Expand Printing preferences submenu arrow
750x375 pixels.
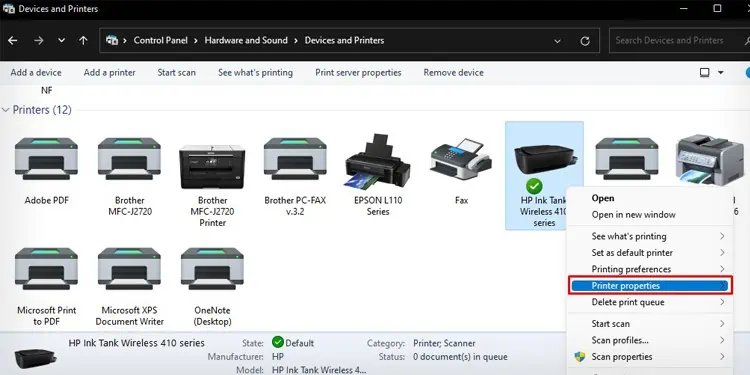coord(722,269)
